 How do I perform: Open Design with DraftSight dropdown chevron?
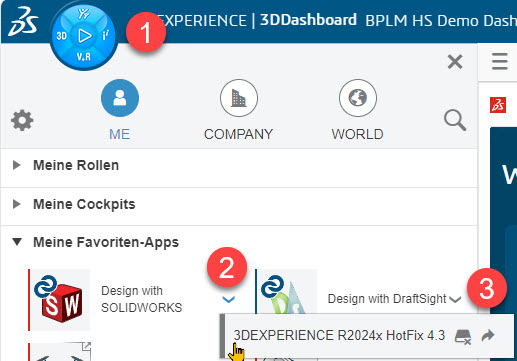tap(455, 299)
